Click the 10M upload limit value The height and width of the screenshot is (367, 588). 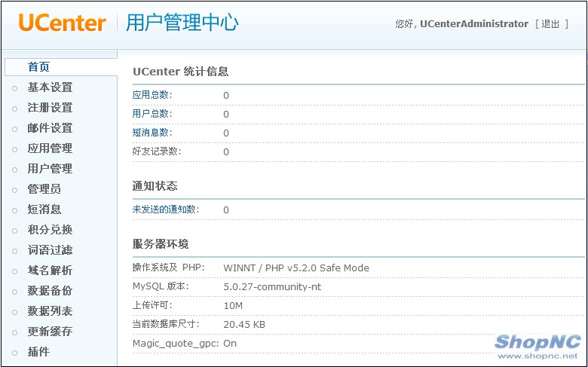(233, 305)
